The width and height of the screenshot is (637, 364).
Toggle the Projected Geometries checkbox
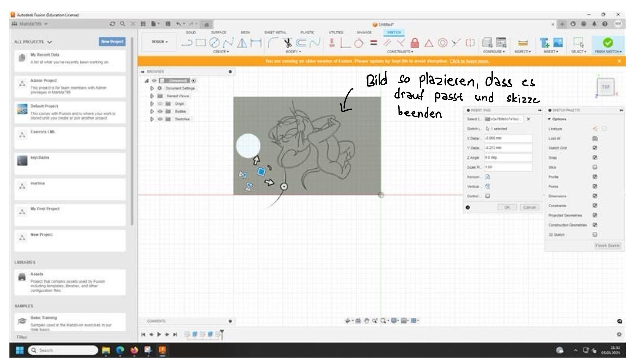tap(595, 215)
